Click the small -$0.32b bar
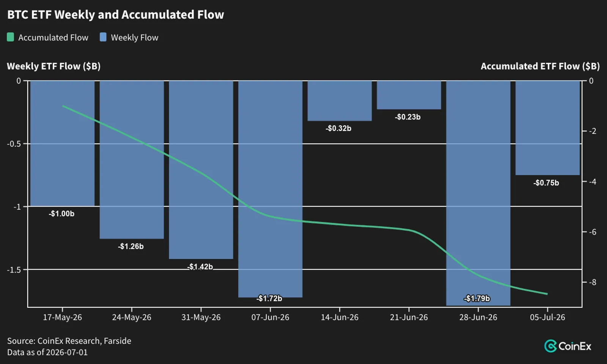 (340, 101)
